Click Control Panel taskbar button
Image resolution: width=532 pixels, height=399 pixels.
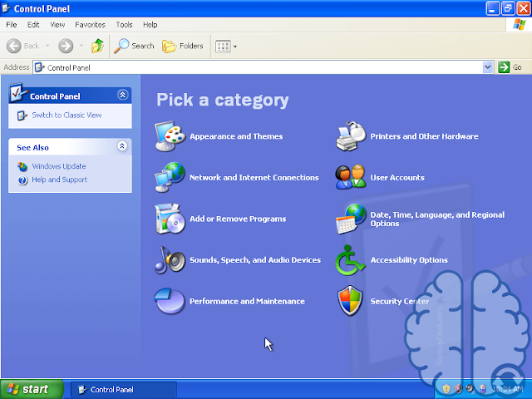point(124,390)
